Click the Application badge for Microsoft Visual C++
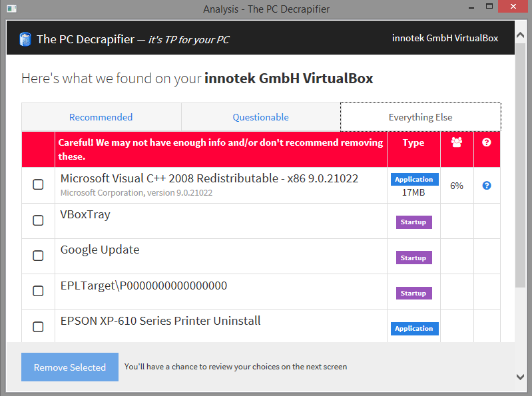 coord(414,179)
